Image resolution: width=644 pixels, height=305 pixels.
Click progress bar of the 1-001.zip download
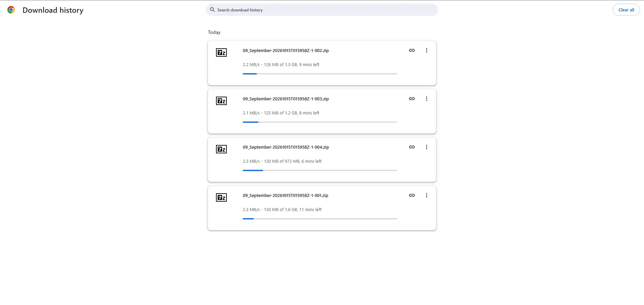click(320, 219)
